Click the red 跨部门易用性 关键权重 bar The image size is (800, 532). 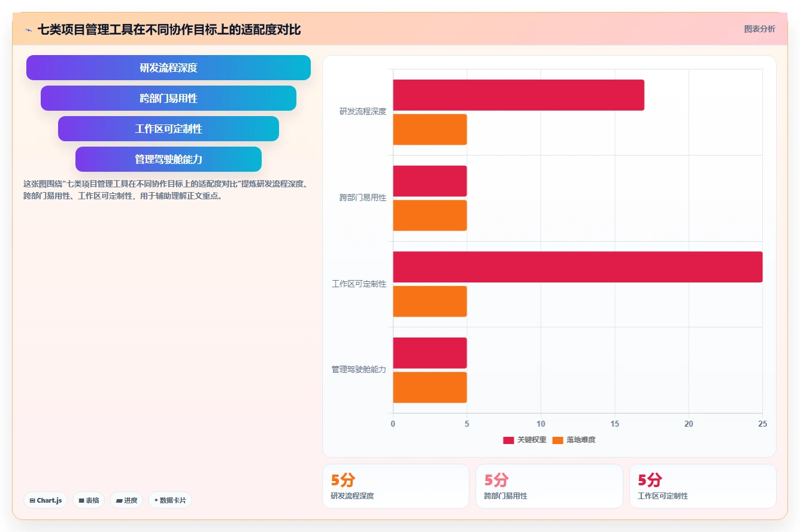coord(430,181)
